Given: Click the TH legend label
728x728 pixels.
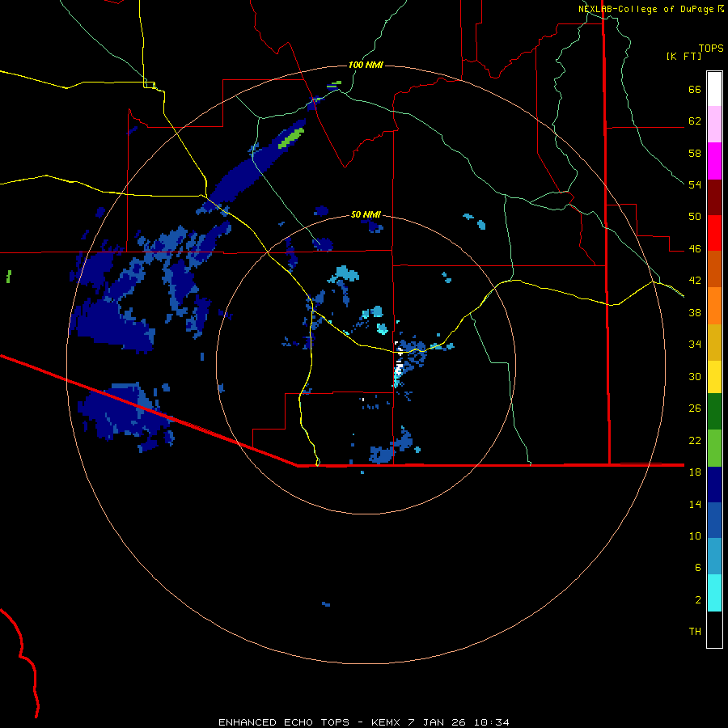Looking at the screenshot, I should point(695,632).
